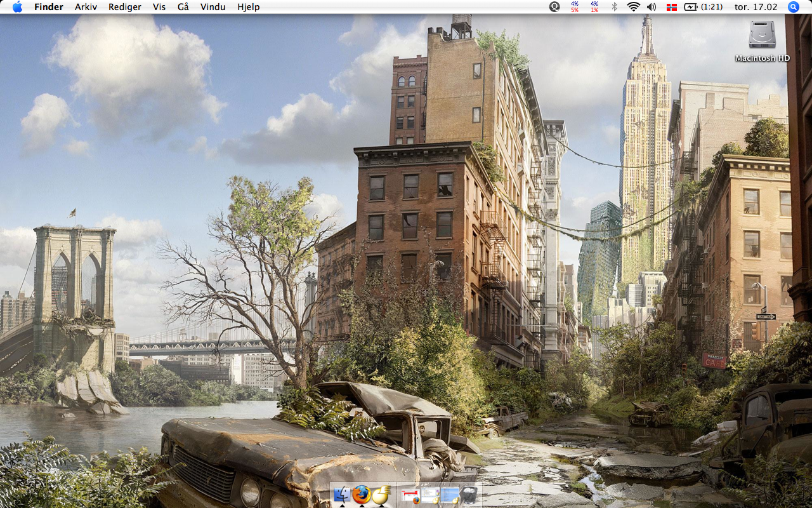Open the yellow ball app in Dock
The image size is (812, 508).
[x=381, y=495]
